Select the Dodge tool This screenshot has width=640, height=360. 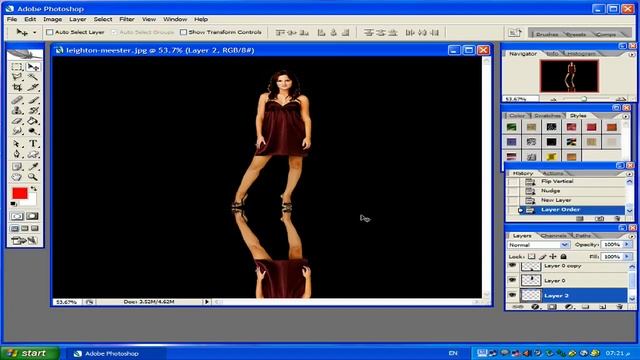click(x=33, y=131)
